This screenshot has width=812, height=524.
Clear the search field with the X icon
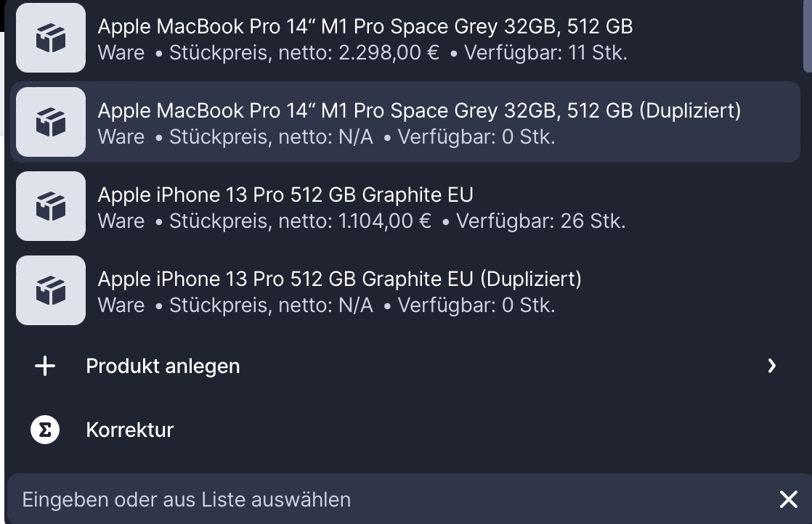(x=788, y=499)
